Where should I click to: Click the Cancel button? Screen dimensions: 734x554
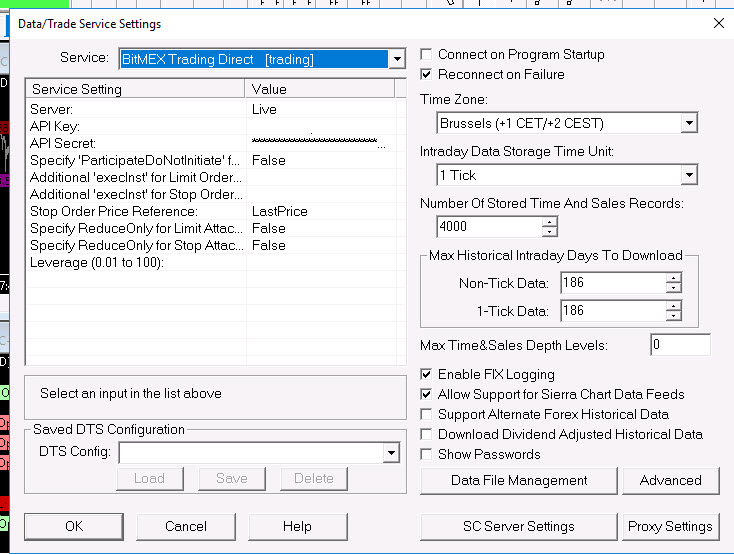coord(186,526)
